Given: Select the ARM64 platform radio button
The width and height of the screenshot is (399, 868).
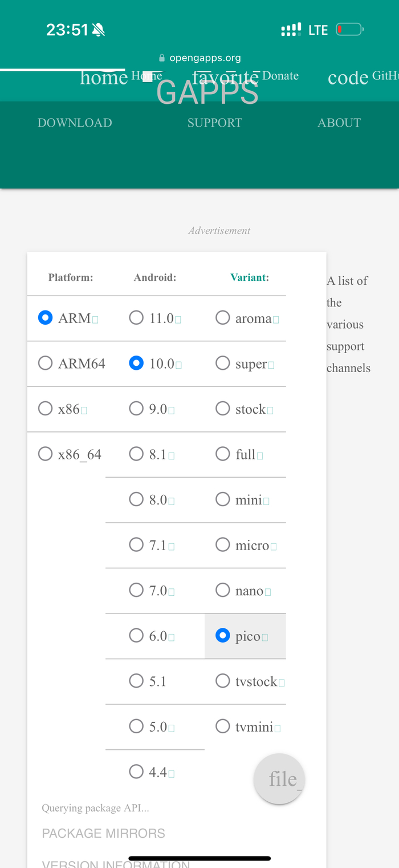Looking at the screenshot, I should 46,363.
